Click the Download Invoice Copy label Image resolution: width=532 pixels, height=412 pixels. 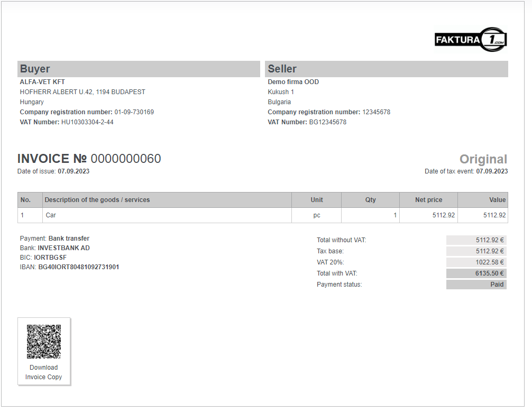pyautogui.click(x=44, y=372)
